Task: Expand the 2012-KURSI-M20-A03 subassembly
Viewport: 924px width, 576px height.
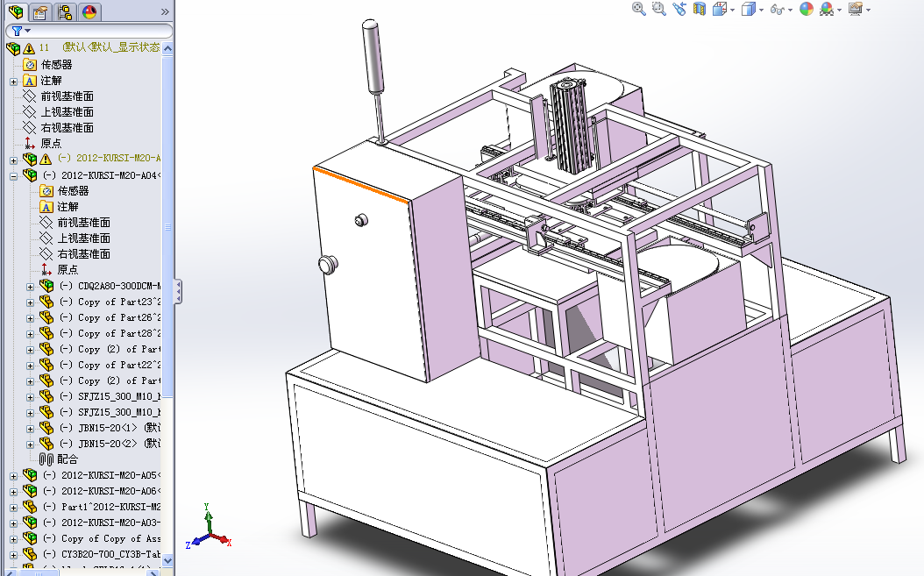Action: pyautogui.click(x=13, y=523)
